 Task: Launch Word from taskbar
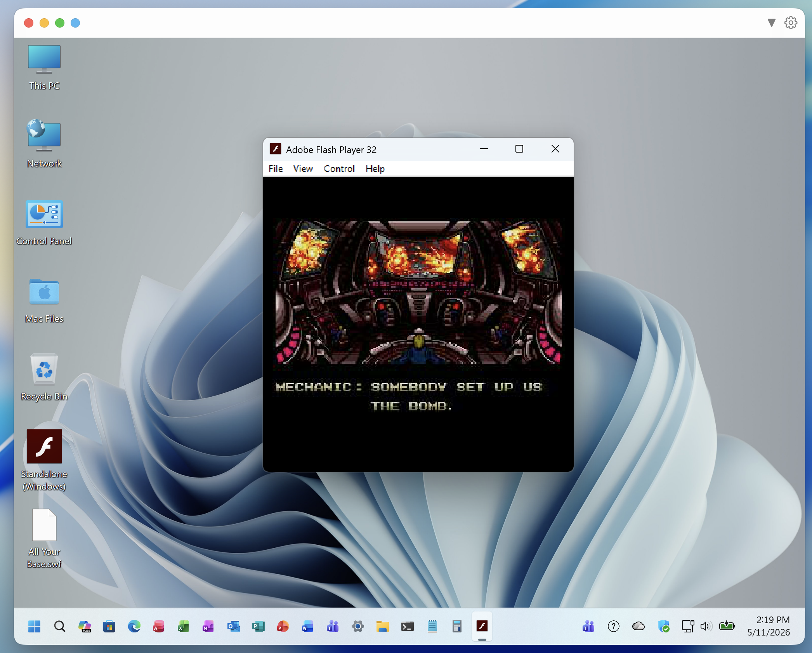(307, 626)
